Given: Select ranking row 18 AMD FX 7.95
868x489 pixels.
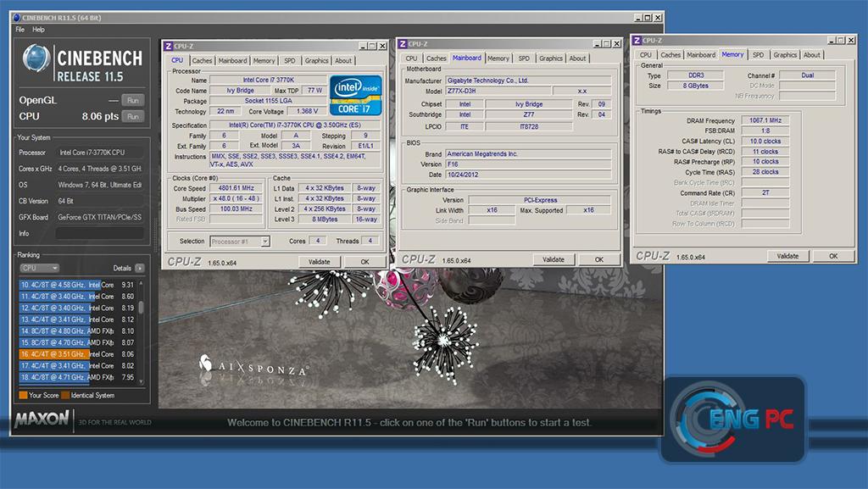Looking at the screenshot, I should 77,377.
